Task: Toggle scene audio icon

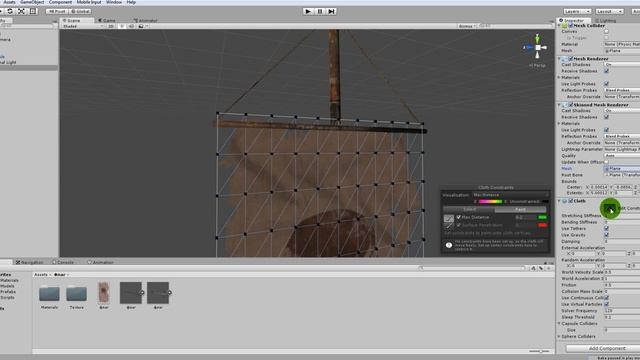Action: pos(131,26)
